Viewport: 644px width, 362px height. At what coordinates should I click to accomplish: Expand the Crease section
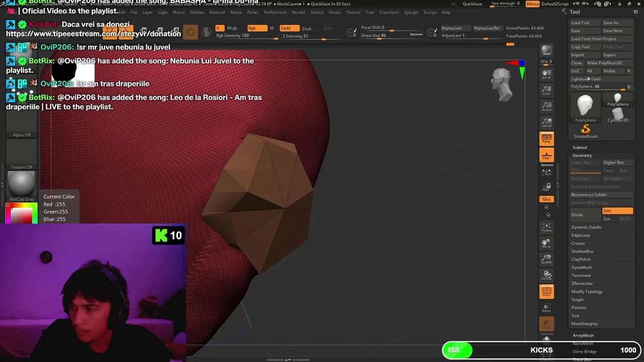[x=578, y=243]
